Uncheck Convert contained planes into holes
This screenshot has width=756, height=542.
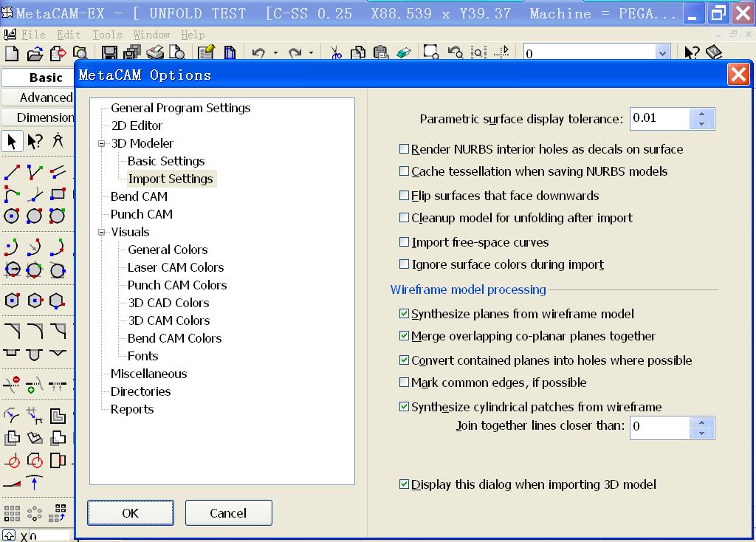tap(404, 360)
